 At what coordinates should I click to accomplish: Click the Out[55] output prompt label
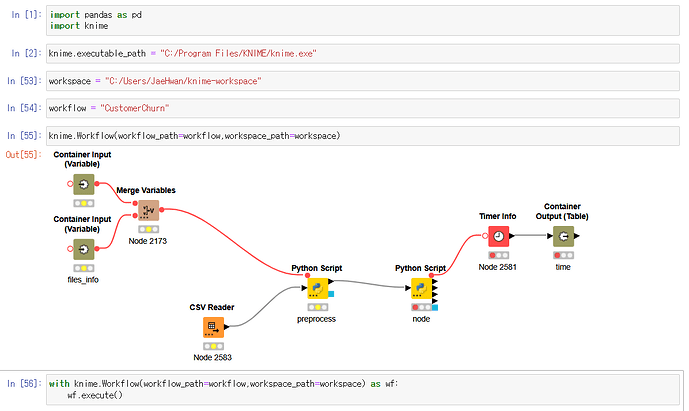[x=23, y=155]
